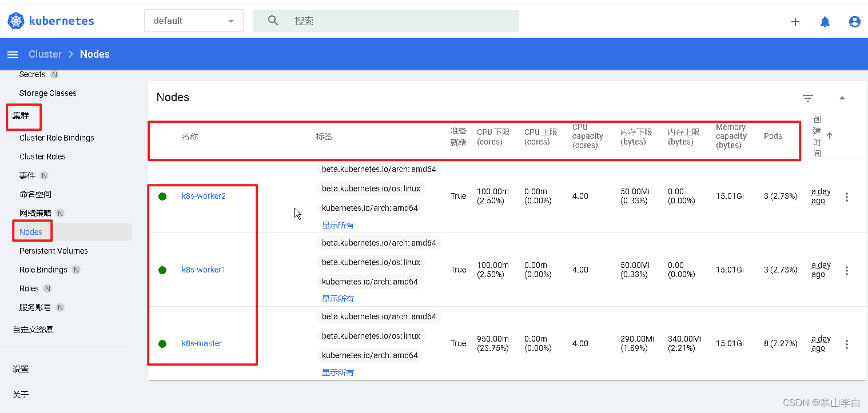The width and height of the screenshot is (868, 413).
Task: Click the N badge beside Roles
Action: [48, 288]
